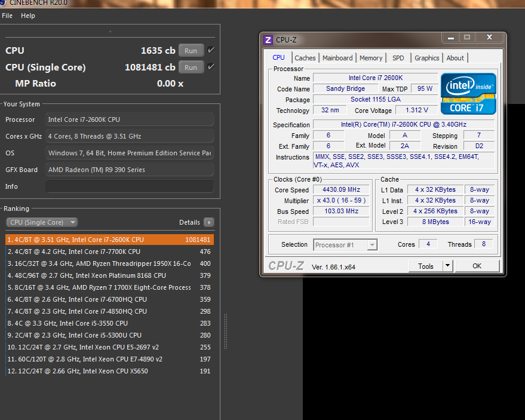
Task: Run the CPU (Single Core) benchmark
Action: tap(191, 68)
